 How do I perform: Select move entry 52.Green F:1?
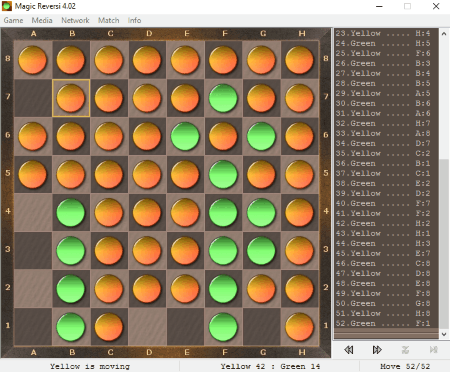383,323
